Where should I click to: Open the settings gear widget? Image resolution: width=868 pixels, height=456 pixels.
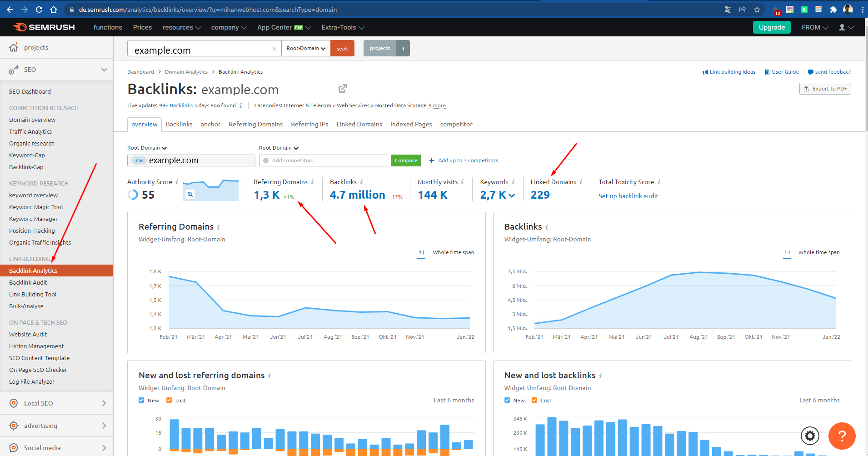coord(810,436)
